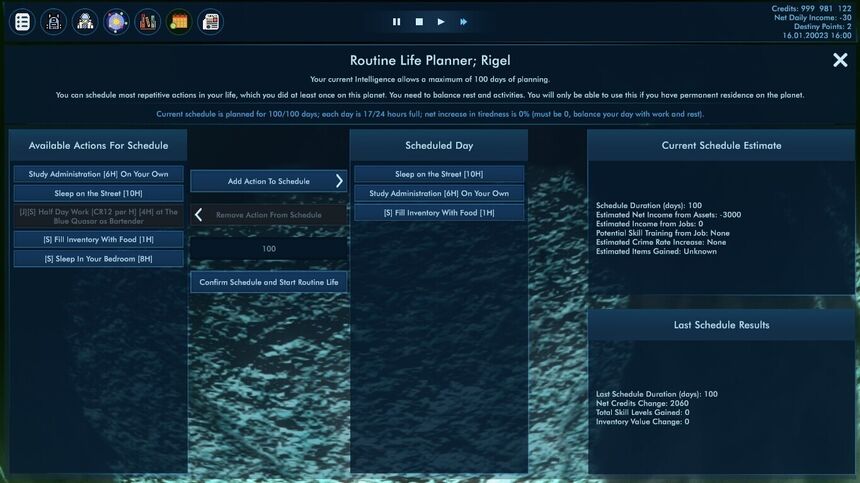Open the newspaper news icon
Screen dimensions: 860x483
coord(210,22)
